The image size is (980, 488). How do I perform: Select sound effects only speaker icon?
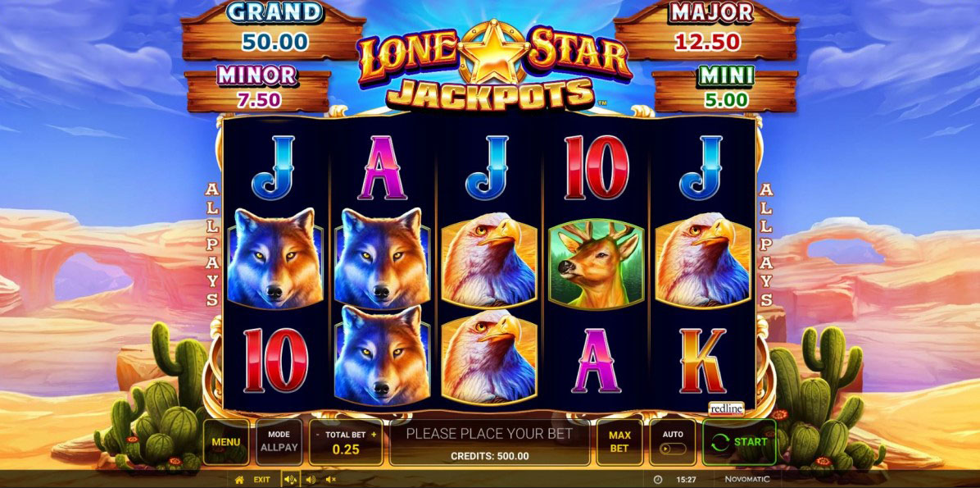tap(310, 480)
